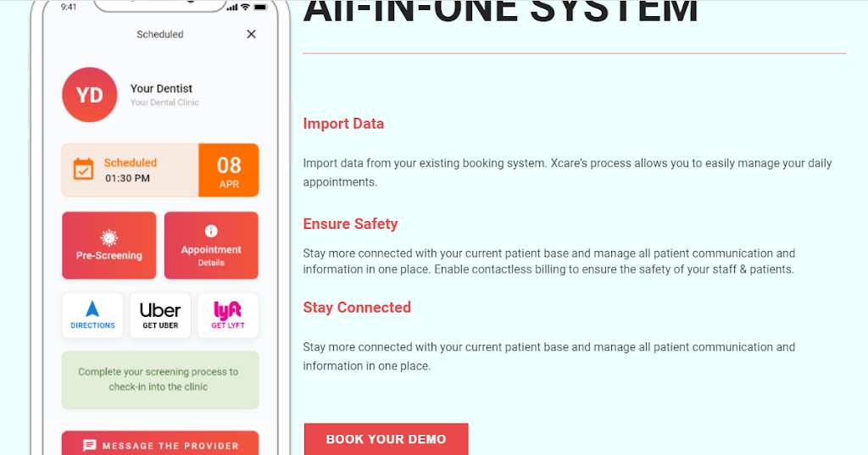Tap the Get Uber logo tile

[160, 315]
